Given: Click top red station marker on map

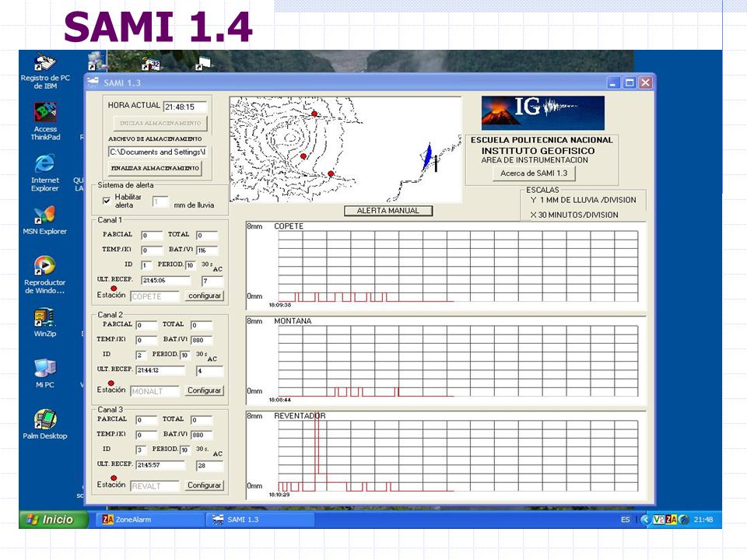Looking at the screenshot, I should [314, 114].
